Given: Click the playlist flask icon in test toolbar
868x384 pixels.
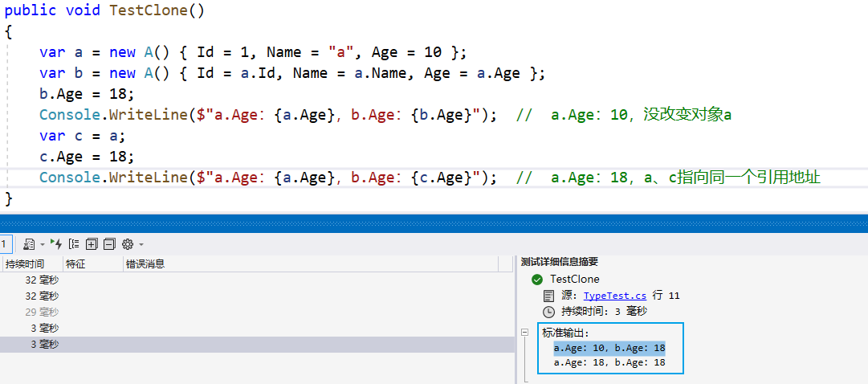Looking at the screenshot, I should pos(29,243).
